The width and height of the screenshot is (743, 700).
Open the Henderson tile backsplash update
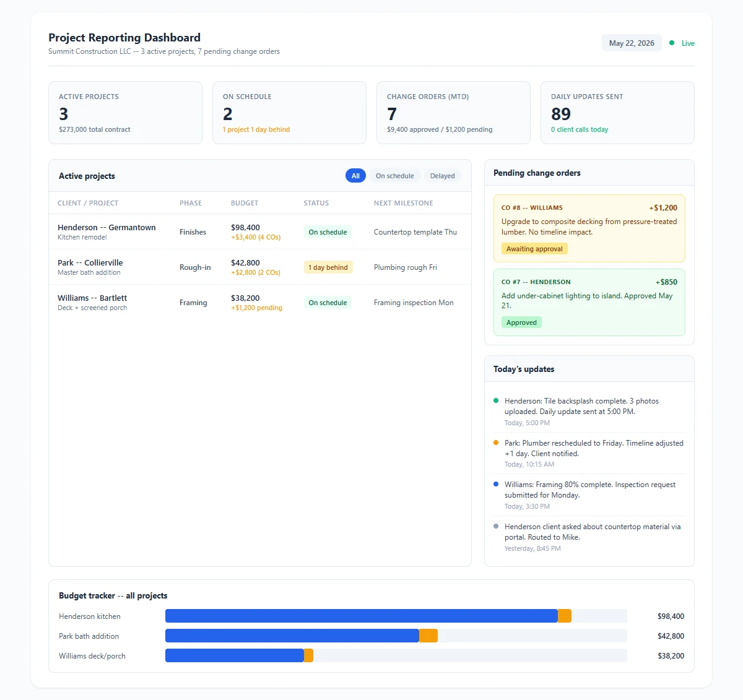(x=589, y=412)
